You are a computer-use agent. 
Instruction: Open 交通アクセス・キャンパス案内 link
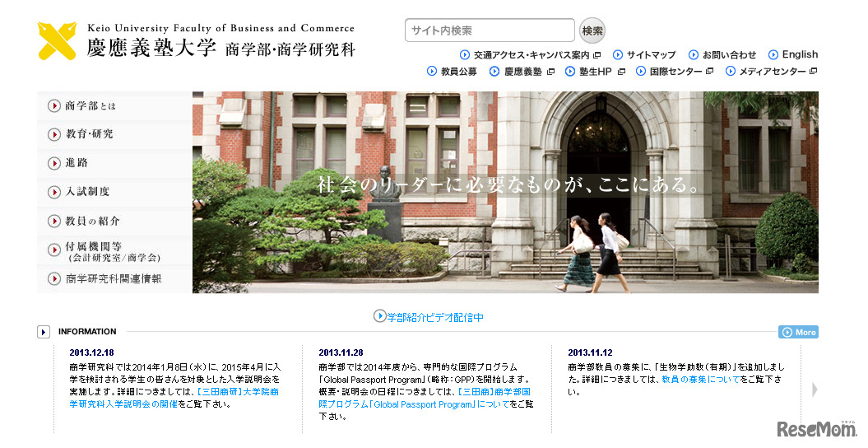click(531, 55)
